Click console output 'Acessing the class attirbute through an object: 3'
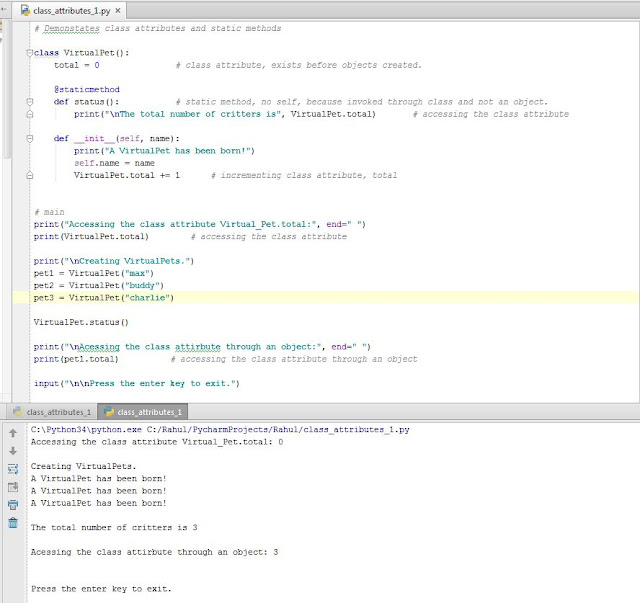The height and width of the screenshot is (603, 640). [x=154, y=552]
